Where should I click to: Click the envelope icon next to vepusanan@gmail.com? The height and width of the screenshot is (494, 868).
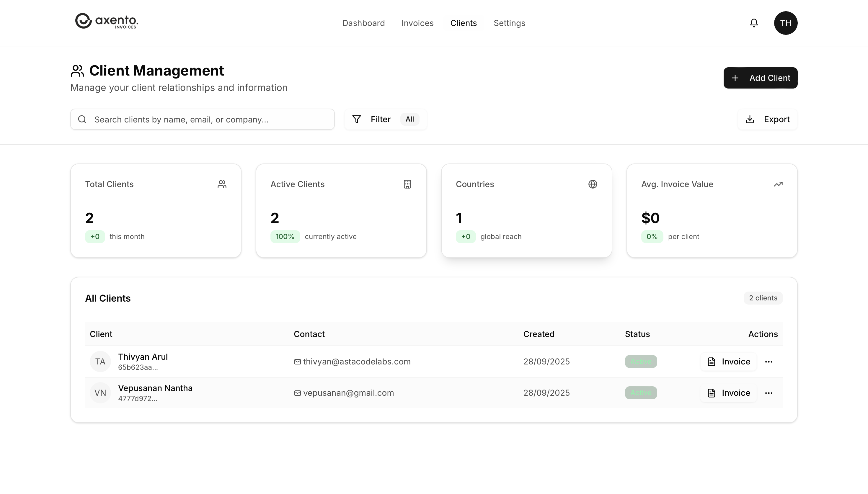click(x=297, y=393)
